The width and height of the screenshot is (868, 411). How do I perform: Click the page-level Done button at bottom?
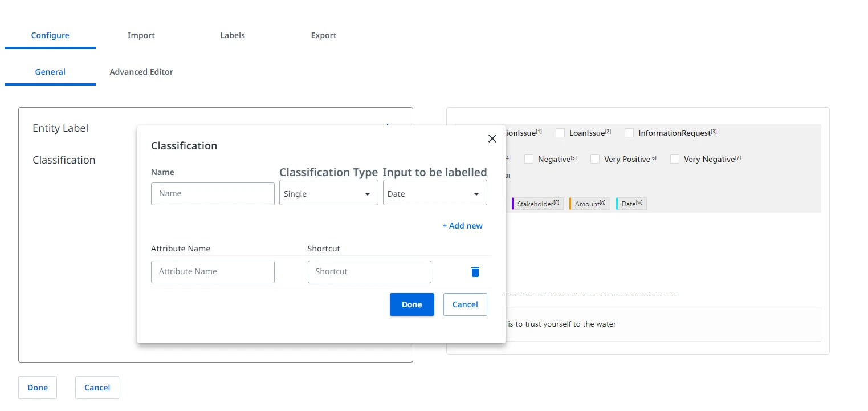pos(38,388)
